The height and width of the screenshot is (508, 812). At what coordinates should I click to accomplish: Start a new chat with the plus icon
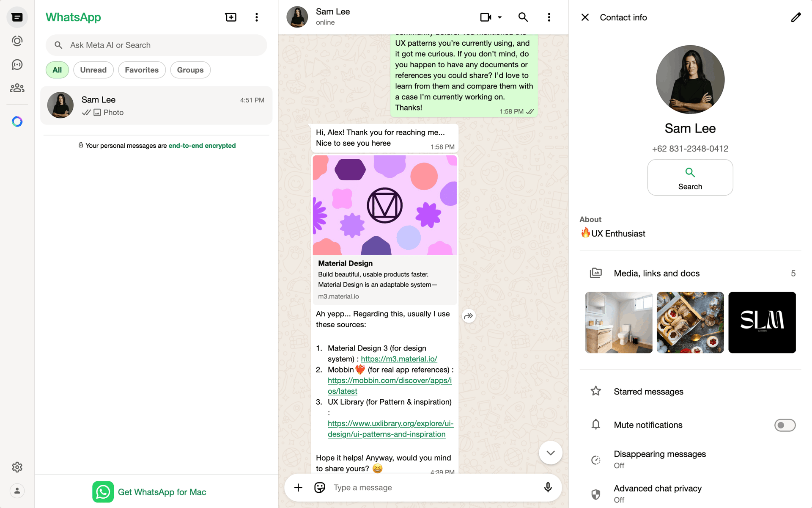[231, 17]
